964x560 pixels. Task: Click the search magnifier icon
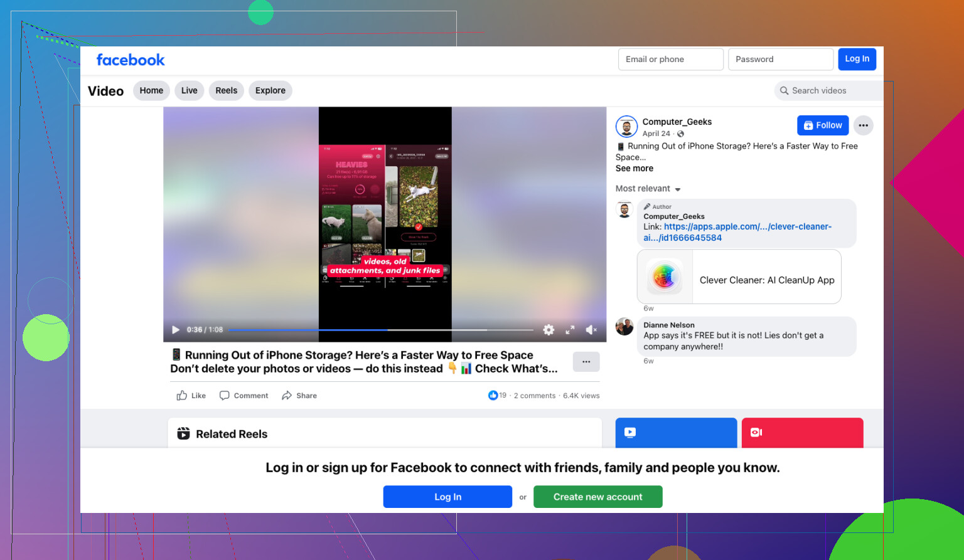[784, 91]
